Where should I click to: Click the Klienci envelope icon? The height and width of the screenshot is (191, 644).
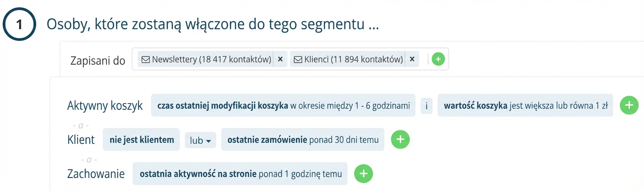click(x=298, y=59)
